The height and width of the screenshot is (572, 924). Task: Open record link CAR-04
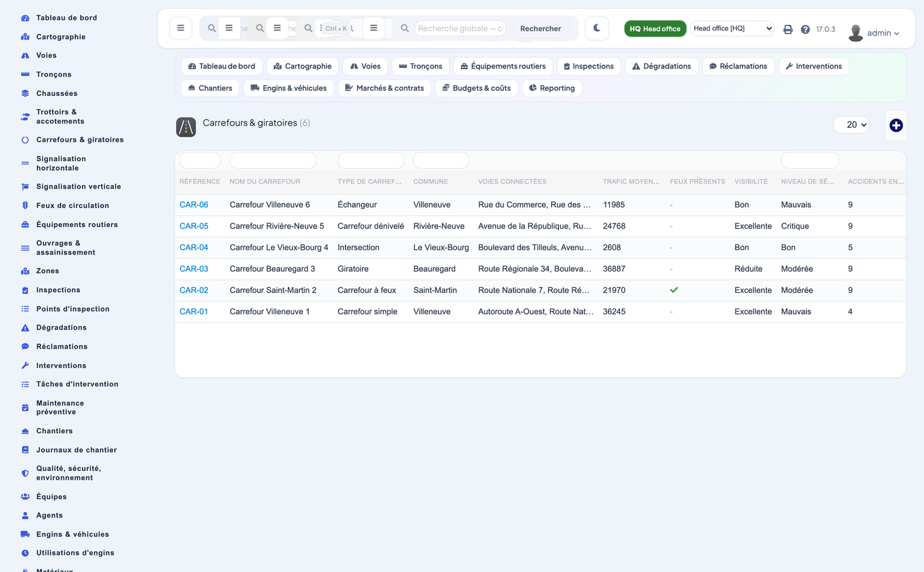(194, 248)
